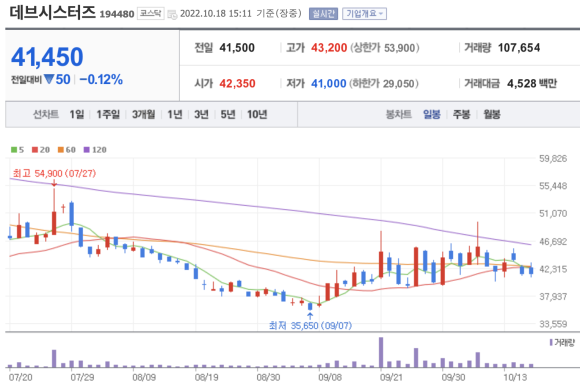Click the 09/08 date axis label
This screenshot has width=580, height=387.
point(330,377)
